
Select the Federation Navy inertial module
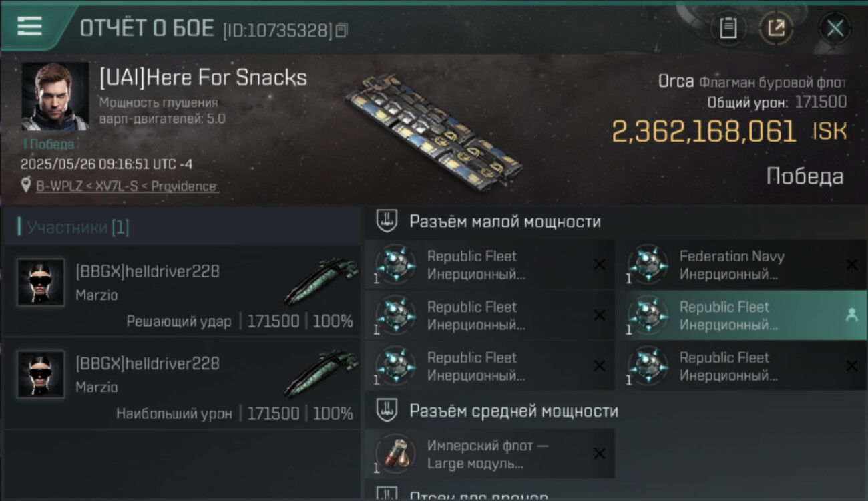click(x=731, y=265)
